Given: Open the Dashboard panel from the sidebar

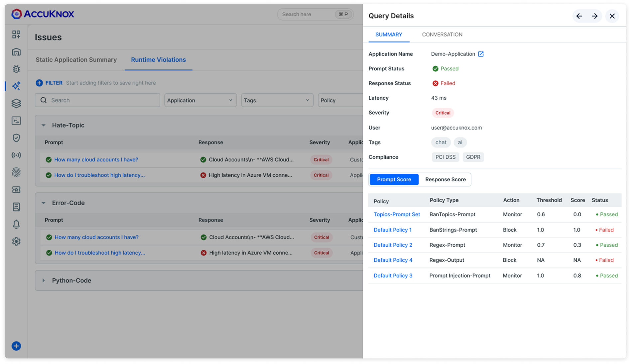Looking at the screenshot, I should coord(16,34).
